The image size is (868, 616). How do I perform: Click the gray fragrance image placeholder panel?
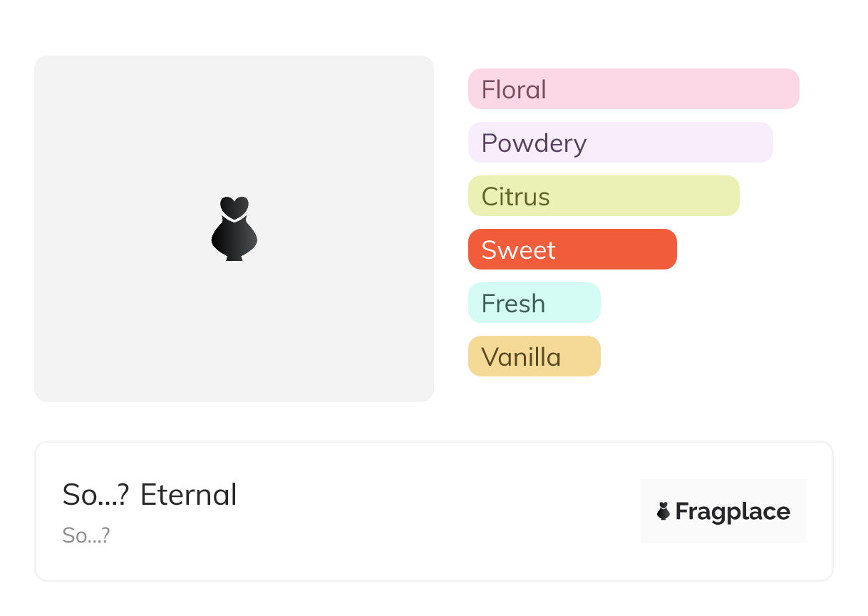pos(234,229)
